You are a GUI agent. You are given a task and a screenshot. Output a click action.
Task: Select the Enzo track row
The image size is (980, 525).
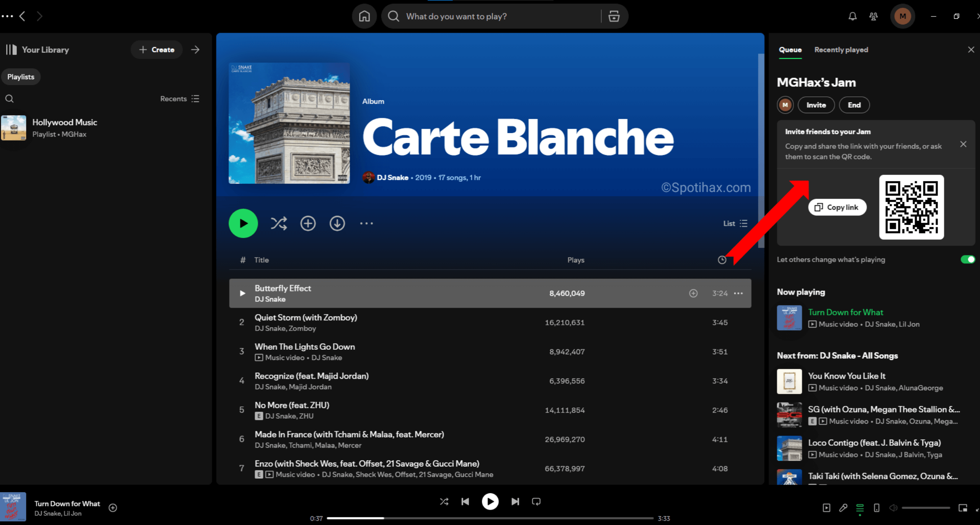[x=490, y=469]
